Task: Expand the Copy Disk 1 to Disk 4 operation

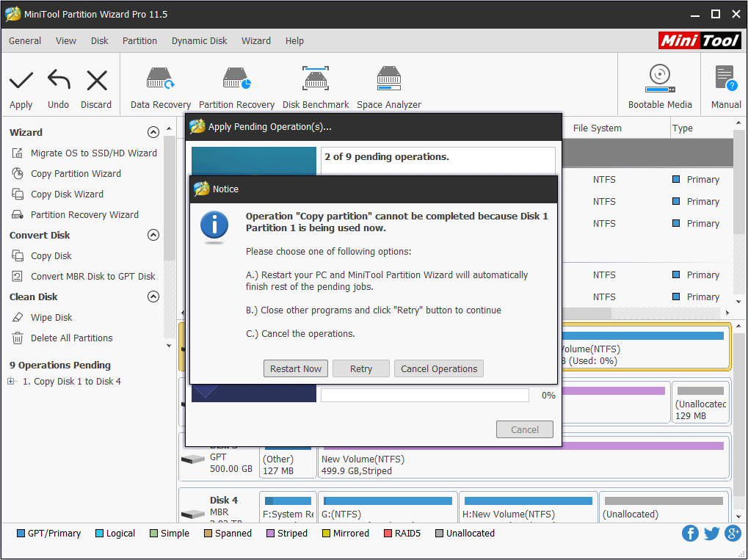Action: click(x=11, y=382)
